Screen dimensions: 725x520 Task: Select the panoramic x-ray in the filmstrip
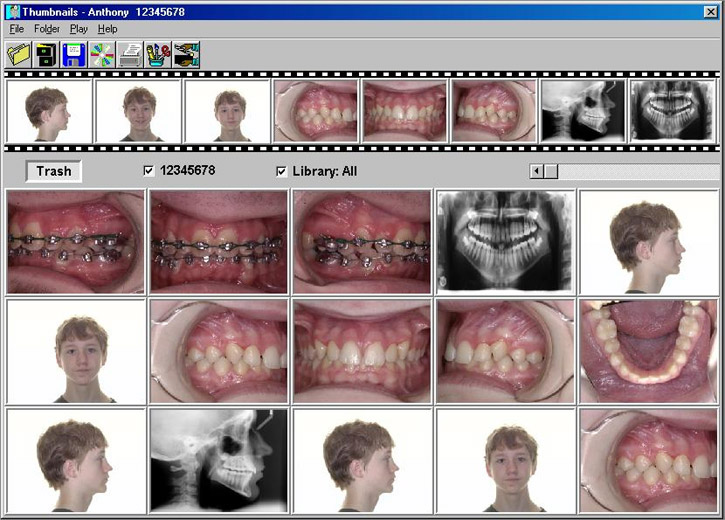(672, 111)
